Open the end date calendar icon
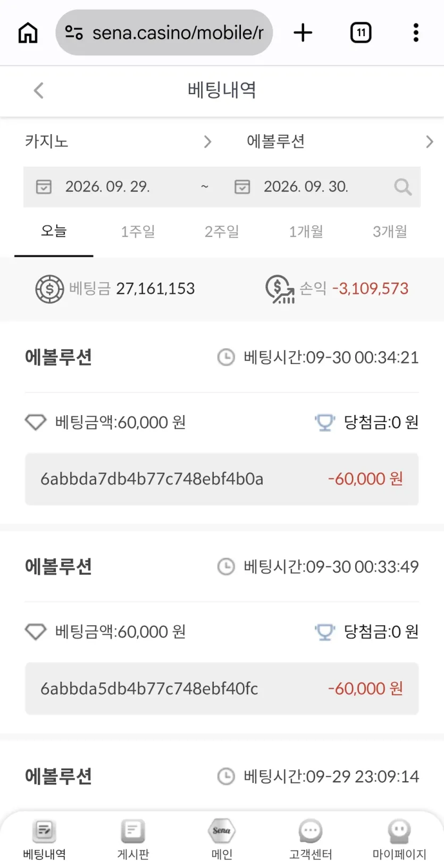The width and height of the screenshot is (444, 868). (x=242, y=187)
